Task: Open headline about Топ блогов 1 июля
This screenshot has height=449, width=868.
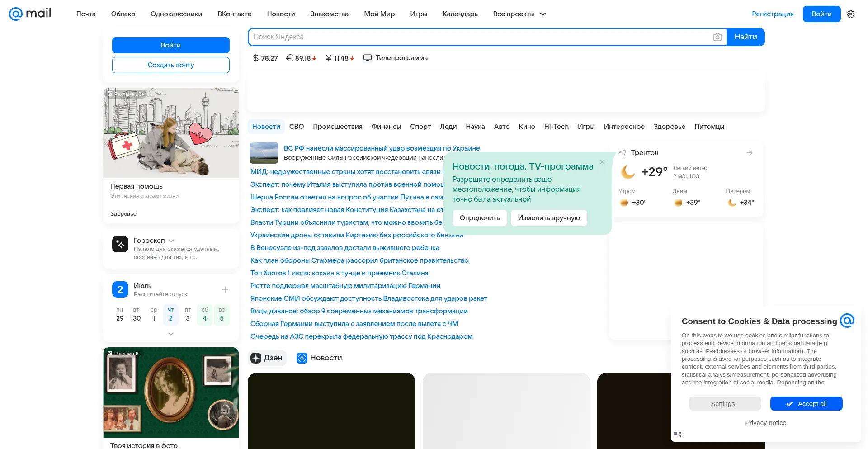Action: coord(339,273)
